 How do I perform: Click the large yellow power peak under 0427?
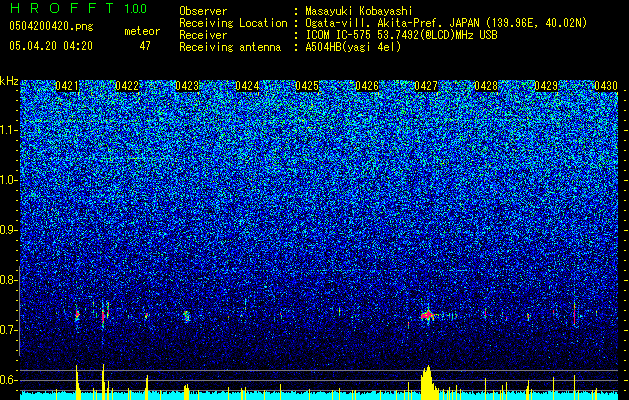(428, 383)
